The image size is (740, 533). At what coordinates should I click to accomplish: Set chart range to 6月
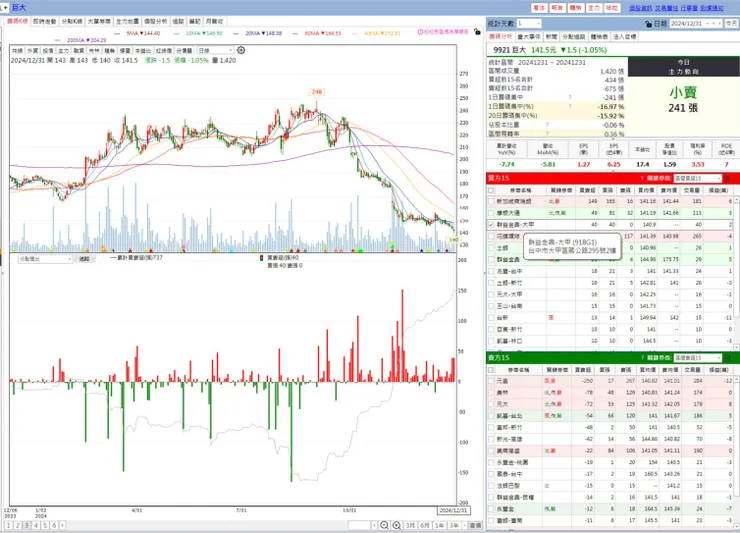tap(425, 525)
